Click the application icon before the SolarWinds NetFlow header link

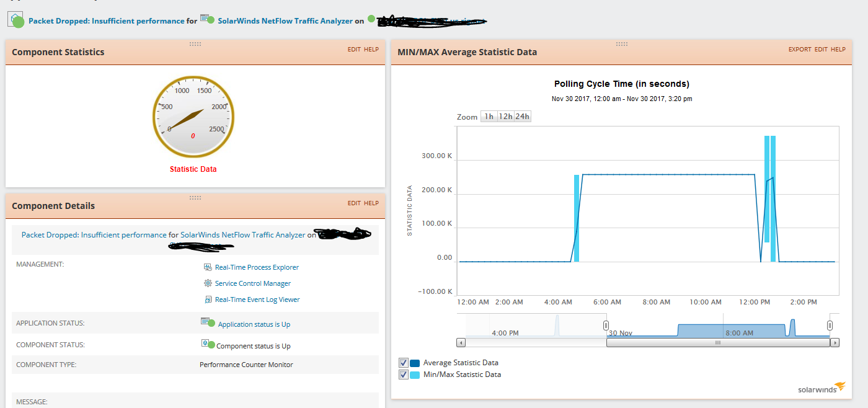pos(208,20)
